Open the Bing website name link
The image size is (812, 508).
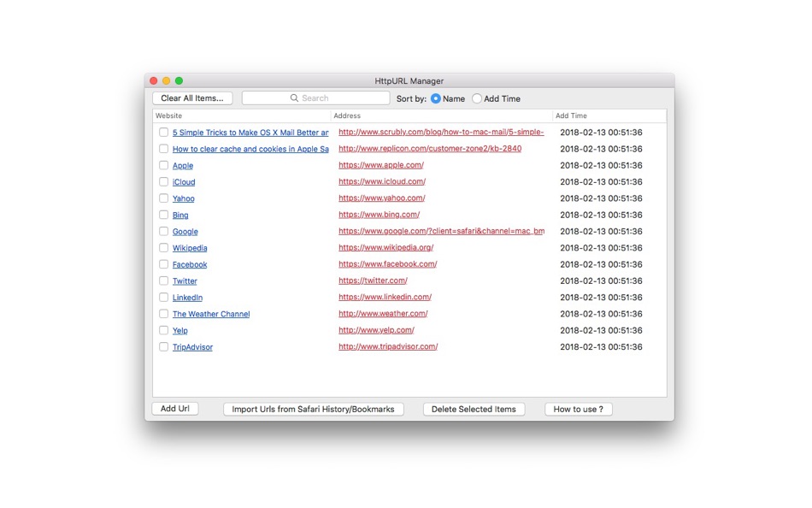pyautogui.click(x=180, y=216)
